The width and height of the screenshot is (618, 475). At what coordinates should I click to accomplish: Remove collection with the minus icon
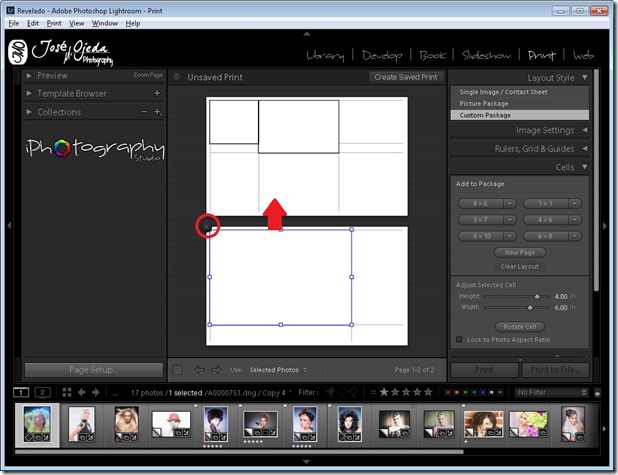(x=145, y=112)
